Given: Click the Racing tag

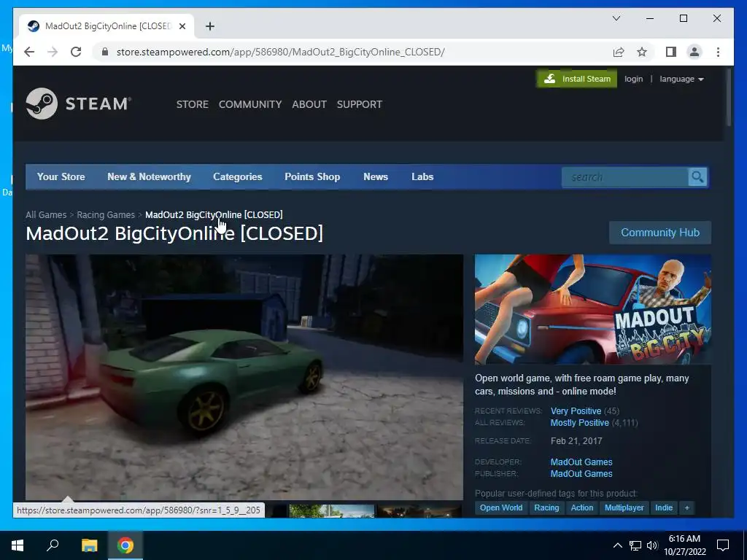Looking at the screenshot, I should tap(546, 507).
